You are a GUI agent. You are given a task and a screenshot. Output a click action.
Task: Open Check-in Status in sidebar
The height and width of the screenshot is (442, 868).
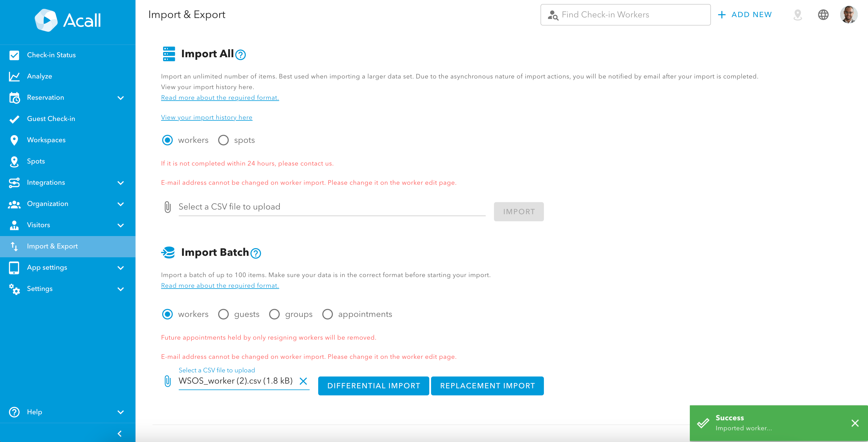51,55
